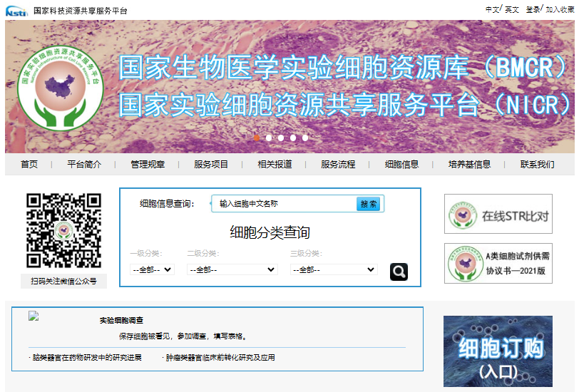579x392 pixels.
Task: Expand the 三级分类 dropdown
Action: 332,269
